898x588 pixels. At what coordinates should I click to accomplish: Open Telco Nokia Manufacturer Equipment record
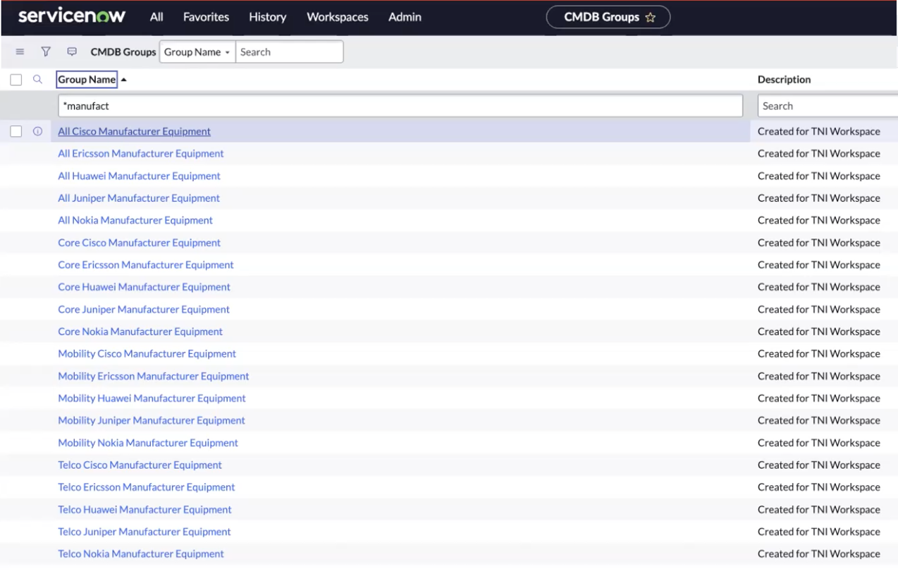[x=141, y=554]
